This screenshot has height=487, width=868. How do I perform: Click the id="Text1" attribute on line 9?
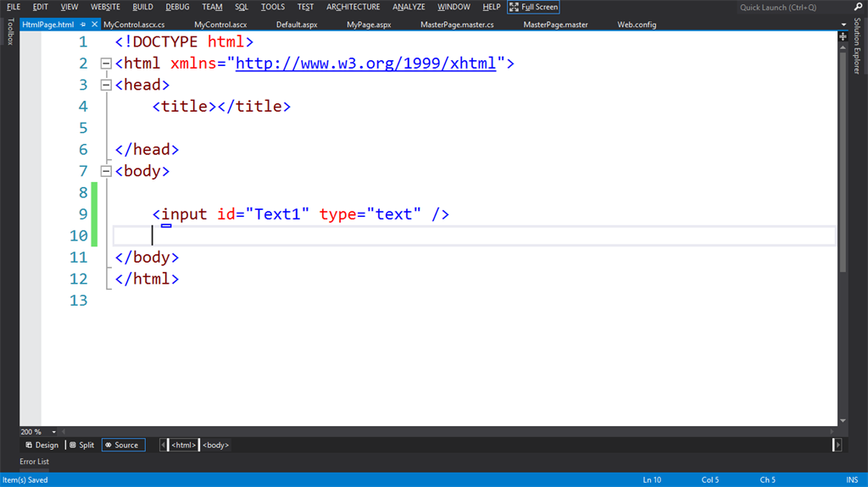point(263,214)
